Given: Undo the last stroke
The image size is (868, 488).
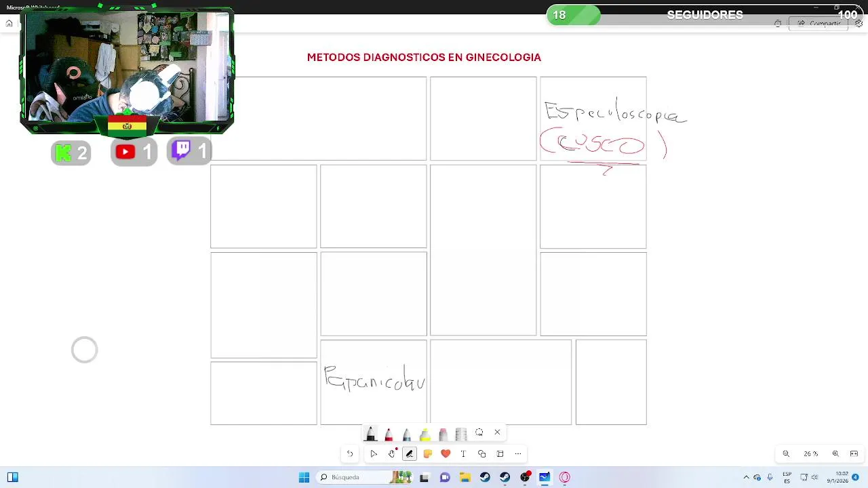Looking at the screenshot, I should point(350,454).
